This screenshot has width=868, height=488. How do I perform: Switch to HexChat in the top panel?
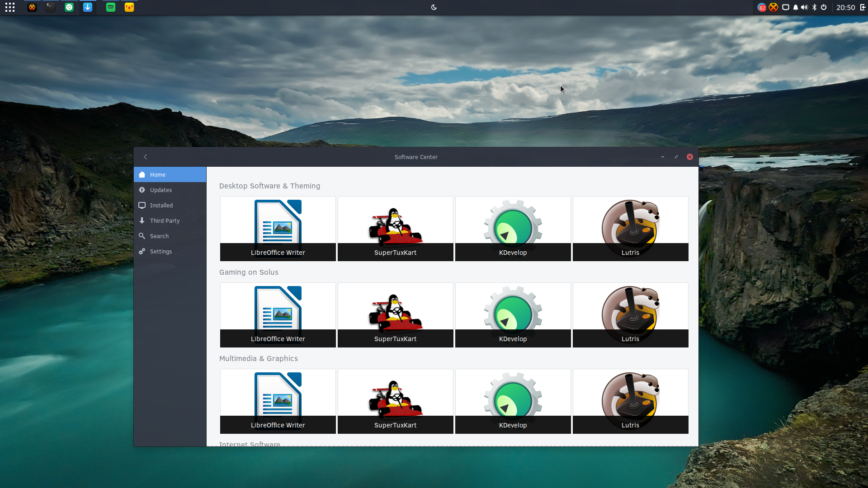32,7
